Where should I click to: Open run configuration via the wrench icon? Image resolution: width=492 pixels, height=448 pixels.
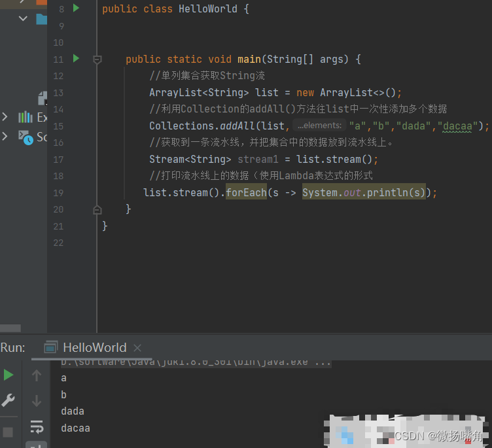click(x=9, y=400)
